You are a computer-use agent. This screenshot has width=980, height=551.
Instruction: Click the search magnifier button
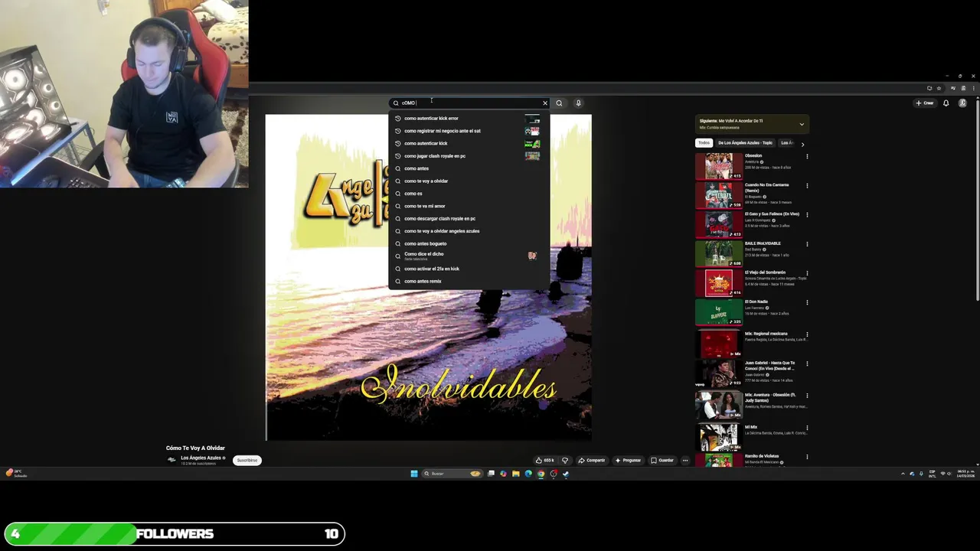(x=559, y=103)
